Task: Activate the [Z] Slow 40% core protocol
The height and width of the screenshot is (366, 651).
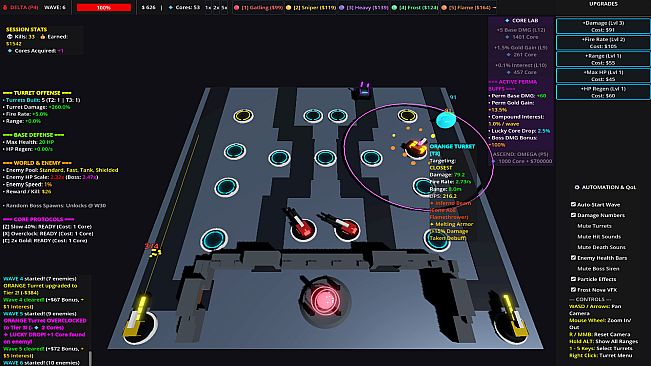Action: [47, 227]
